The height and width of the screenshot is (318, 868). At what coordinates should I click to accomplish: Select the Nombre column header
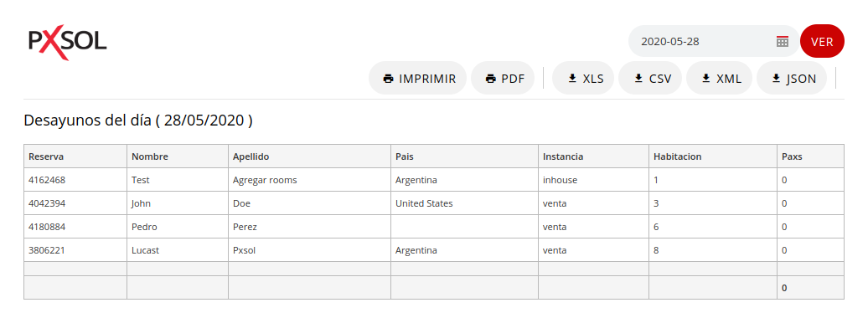149,156
